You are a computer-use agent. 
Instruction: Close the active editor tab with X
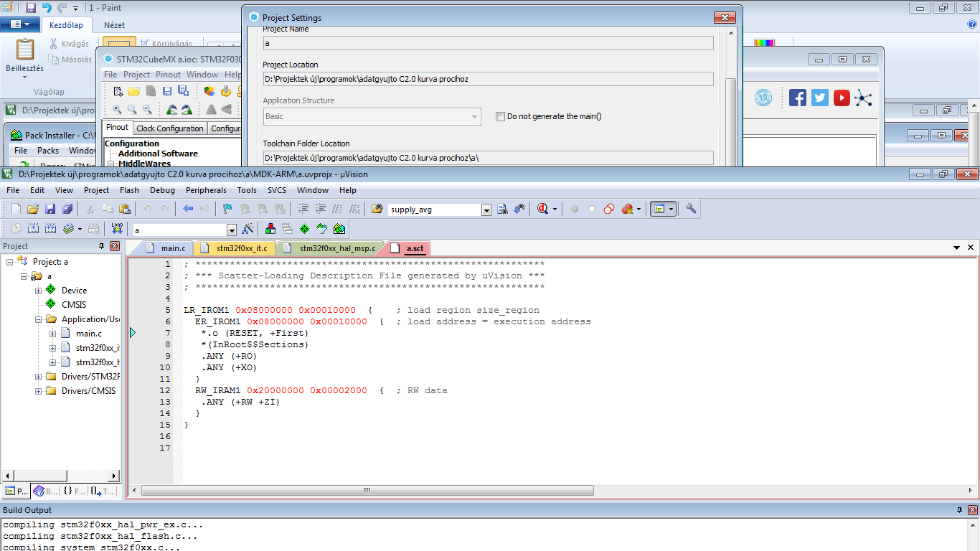(971, 248)
